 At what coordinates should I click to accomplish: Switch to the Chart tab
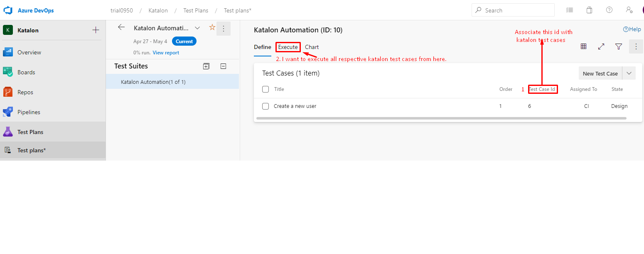pyautogui.click(x=312, y=47)
